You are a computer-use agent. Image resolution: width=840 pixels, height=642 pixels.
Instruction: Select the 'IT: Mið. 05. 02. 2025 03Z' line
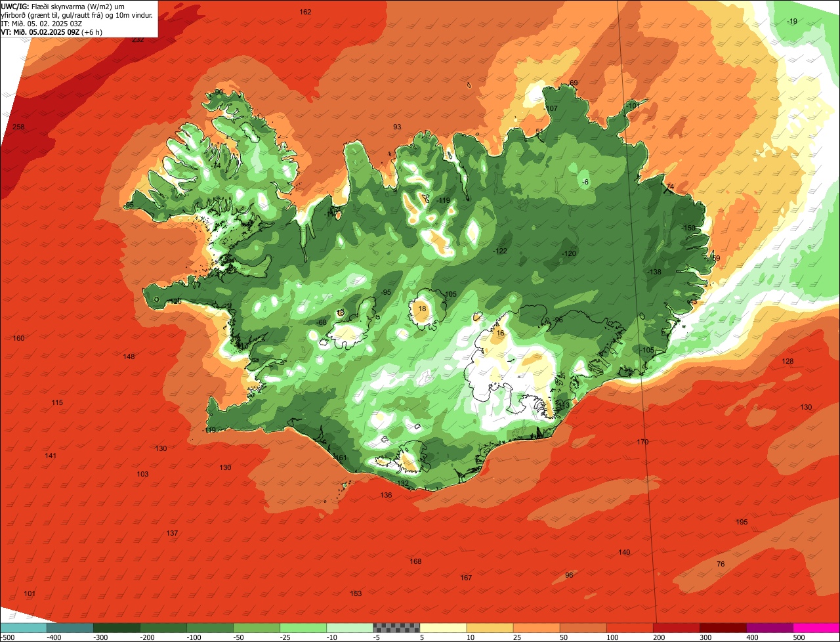(x=41, y=23)
